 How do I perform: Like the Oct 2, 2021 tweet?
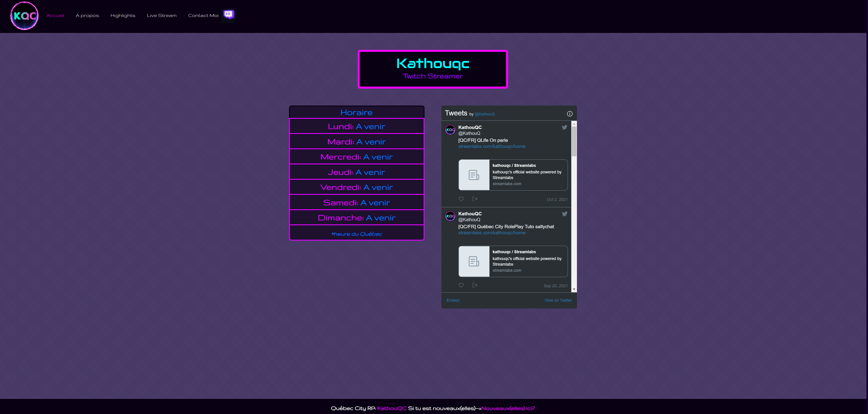pyautogui.click(x=461, y=199)
